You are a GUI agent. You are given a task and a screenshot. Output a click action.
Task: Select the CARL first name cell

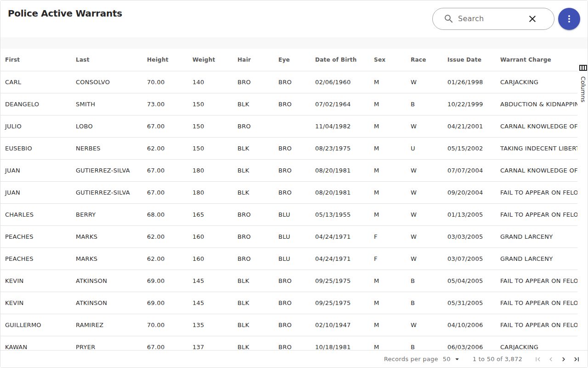pyautogui.click(x=36, y=82)
